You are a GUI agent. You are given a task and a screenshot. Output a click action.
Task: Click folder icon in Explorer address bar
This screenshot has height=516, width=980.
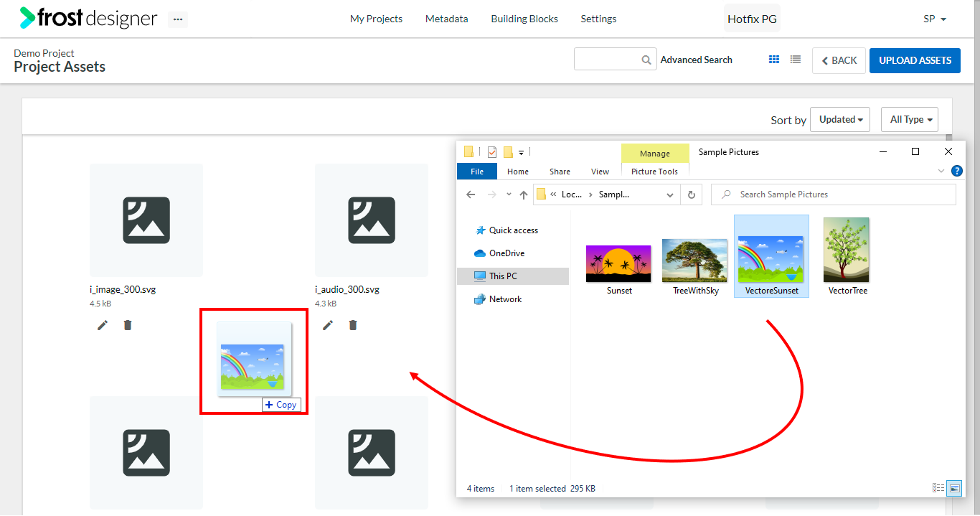point(542,194)
